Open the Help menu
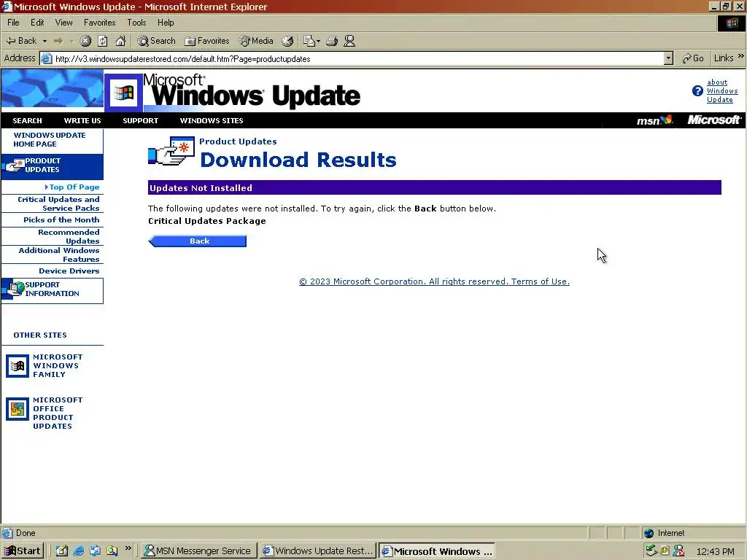This screenshot has width=747, height=560. [166, 23]
